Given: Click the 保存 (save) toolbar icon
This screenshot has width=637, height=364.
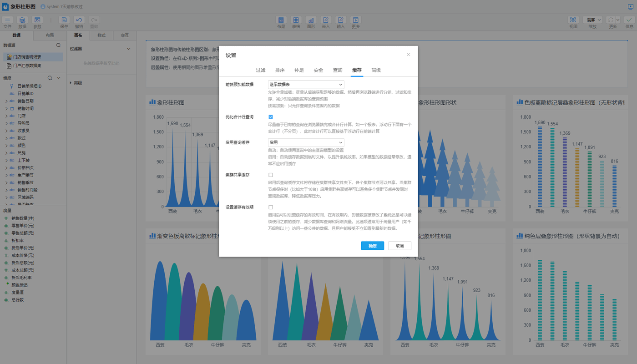Looking at the screenshot, I should pos(64,20).
